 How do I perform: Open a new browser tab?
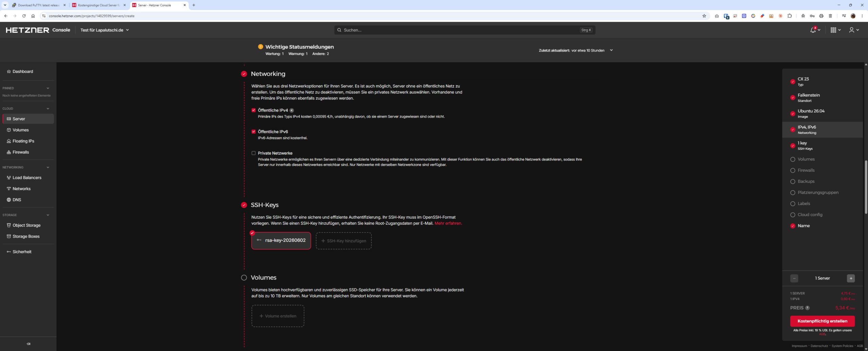[x=194, y=5]
